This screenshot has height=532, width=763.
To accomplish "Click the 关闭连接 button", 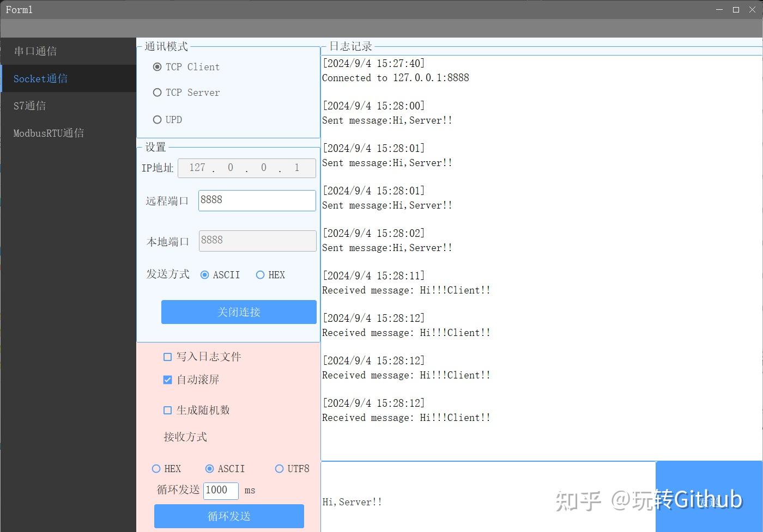I will coord(239,312).
